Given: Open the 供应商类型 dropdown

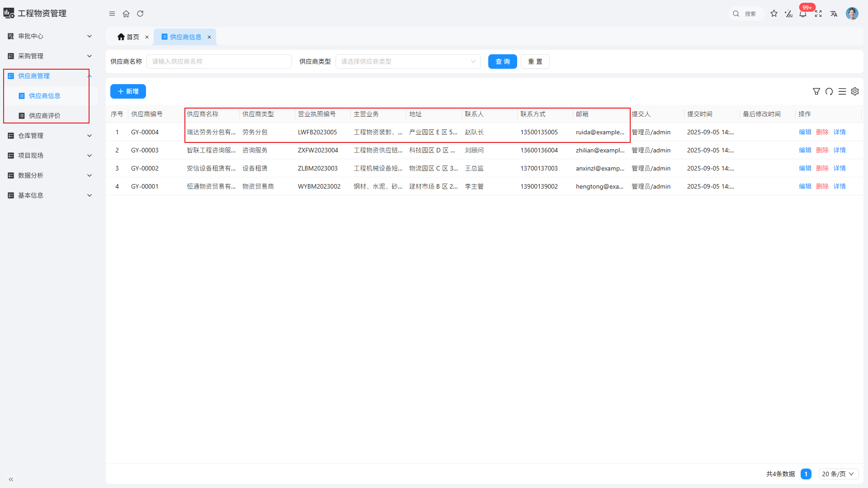Looking at the screenshot, I should pyautogui.click(x=408, y=62).
